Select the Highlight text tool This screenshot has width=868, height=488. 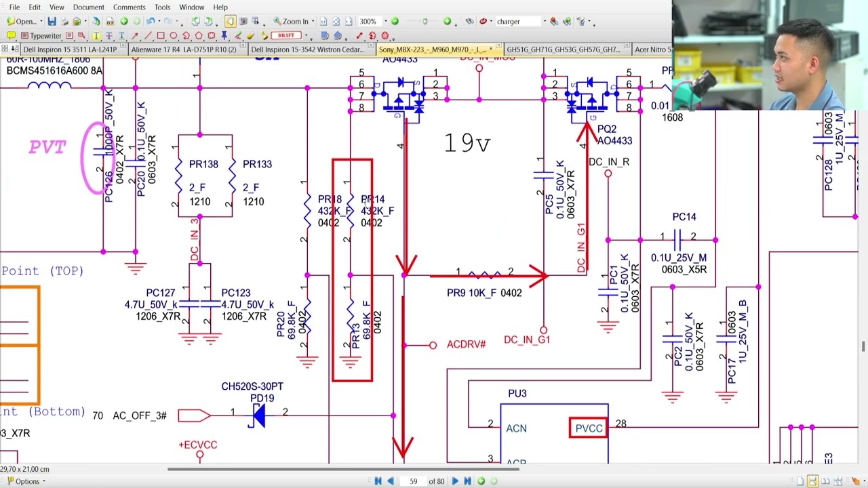pyautogui.click(x=96, y=36)
